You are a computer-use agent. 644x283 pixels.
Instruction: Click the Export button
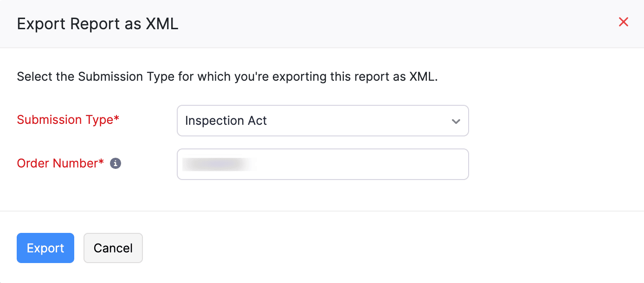[x=45, y=248]
